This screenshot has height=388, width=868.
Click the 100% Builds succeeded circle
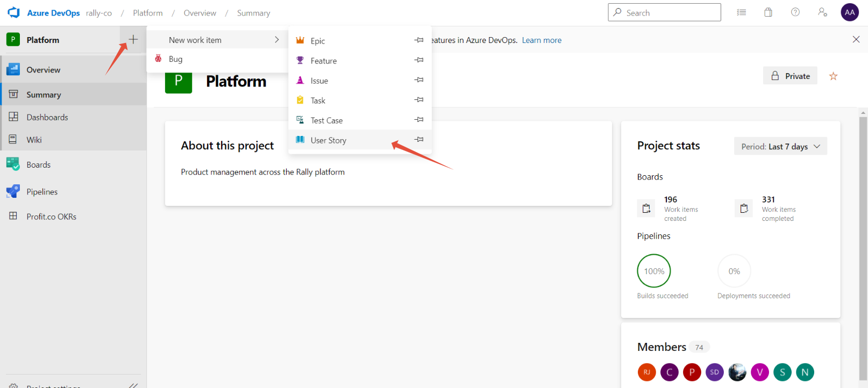pyautogui.click(x=654, y=271)
